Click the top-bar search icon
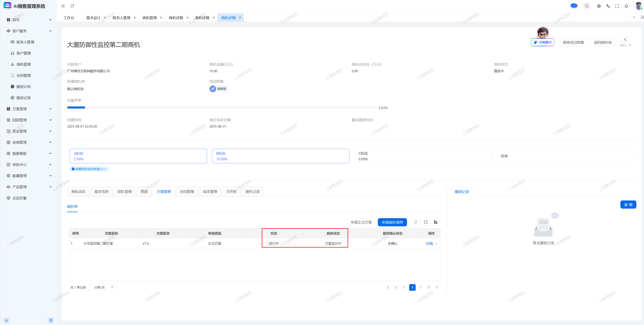This screenshot has width=644, height=325. pyautogui.click(x=587, y=6)
